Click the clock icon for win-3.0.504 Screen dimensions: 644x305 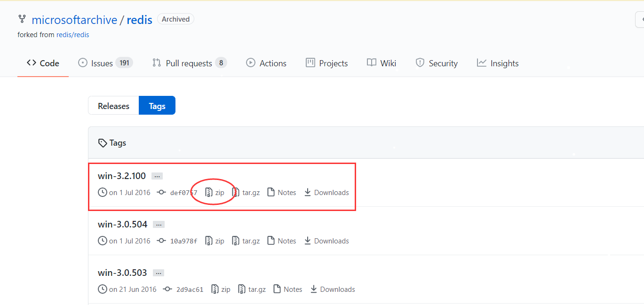[102, 241]
